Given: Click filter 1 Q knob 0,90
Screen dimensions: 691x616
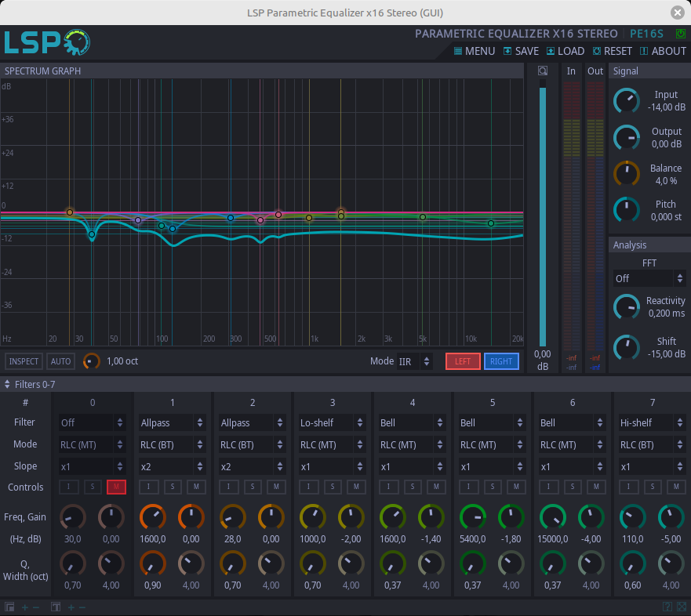Looking at the screenshot, I should (152, 563).
